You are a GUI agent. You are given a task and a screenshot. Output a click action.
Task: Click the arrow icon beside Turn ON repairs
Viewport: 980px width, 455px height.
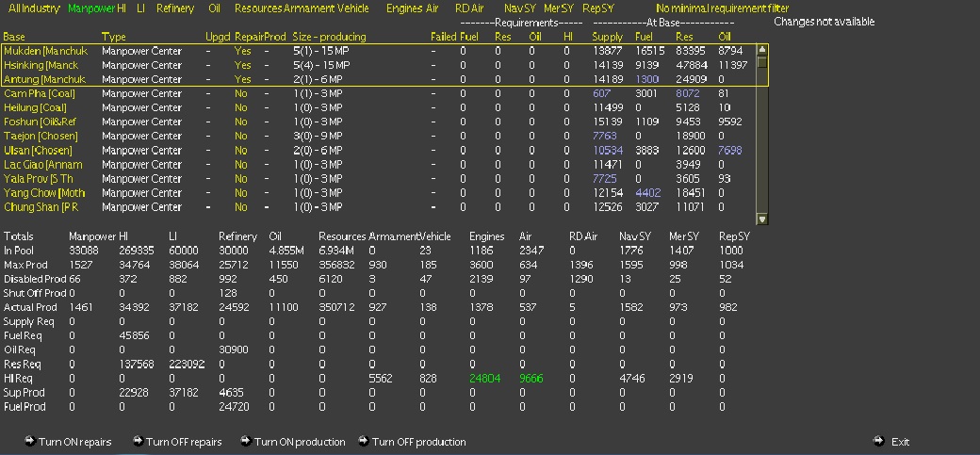pyautogui.click(x=29, y=441)
